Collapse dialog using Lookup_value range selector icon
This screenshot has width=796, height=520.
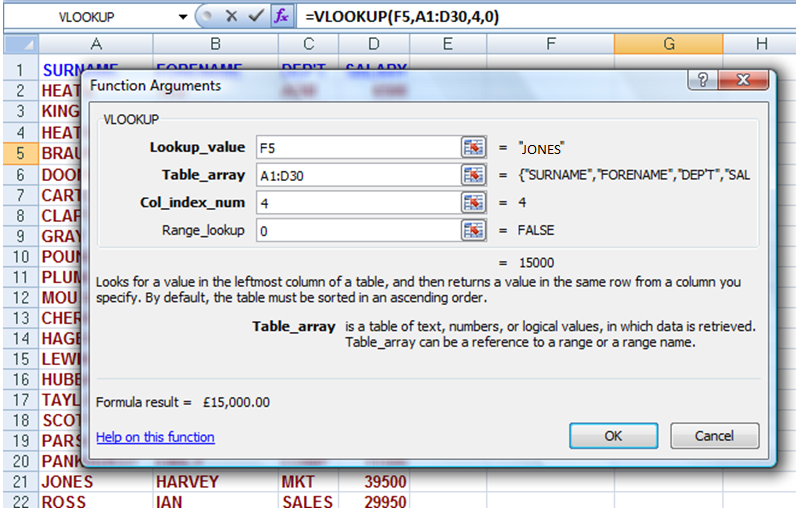tap(473, 147)
